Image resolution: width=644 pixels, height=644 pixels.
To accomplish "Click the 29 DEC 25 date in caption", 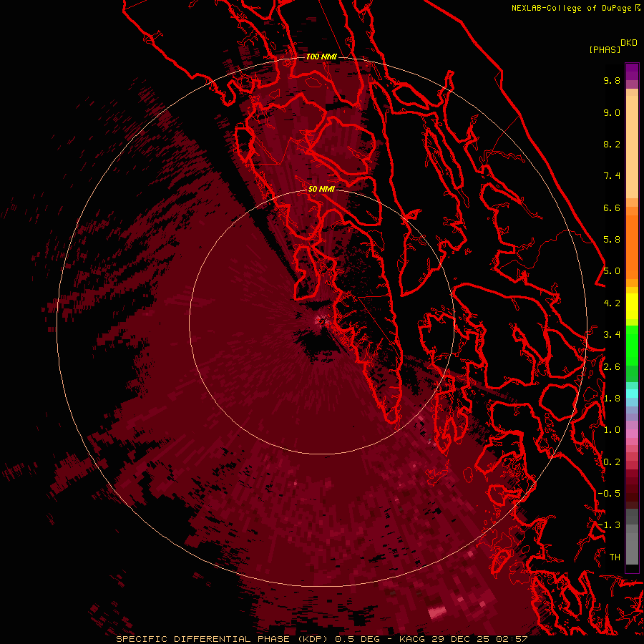I will coord(460,639).
